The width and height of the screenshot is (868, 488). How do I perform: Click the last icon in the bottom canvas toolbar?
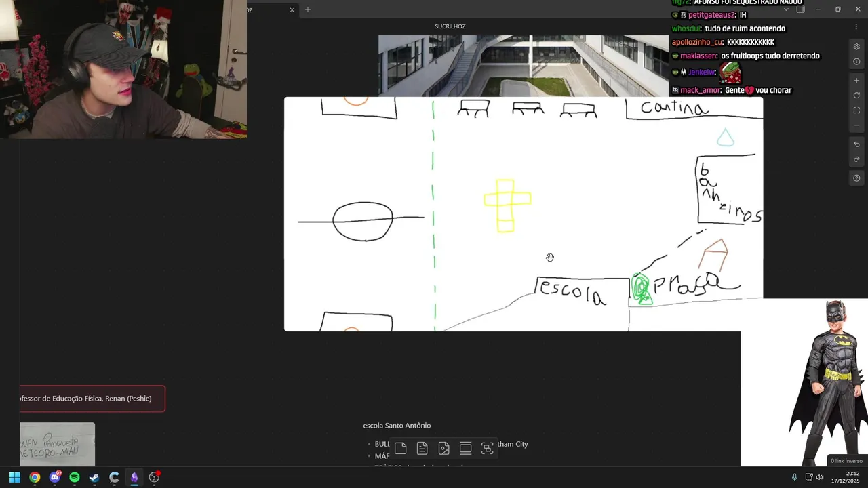487,448
